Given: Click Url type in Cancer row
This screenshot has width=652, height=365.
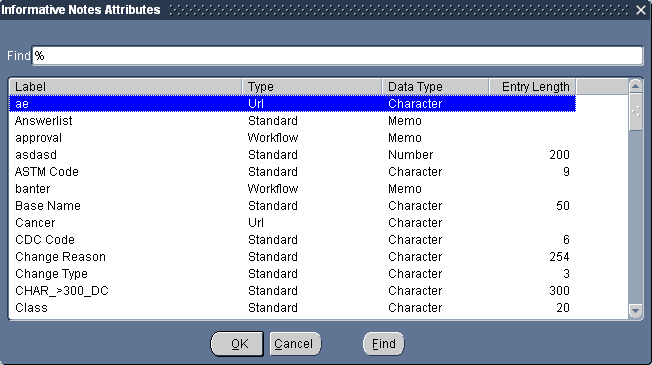Looking at the screenshot, I should click(256, 223).
